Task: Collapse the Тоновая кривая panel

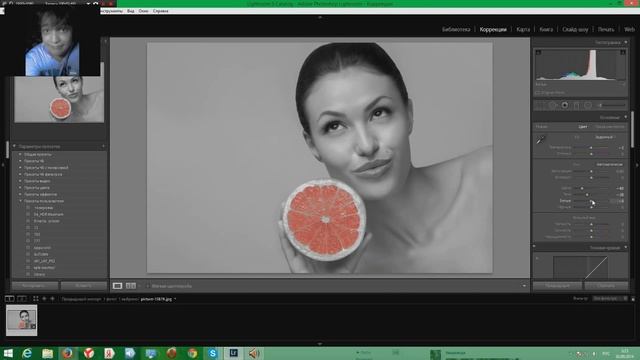Action: pos(626,247)
